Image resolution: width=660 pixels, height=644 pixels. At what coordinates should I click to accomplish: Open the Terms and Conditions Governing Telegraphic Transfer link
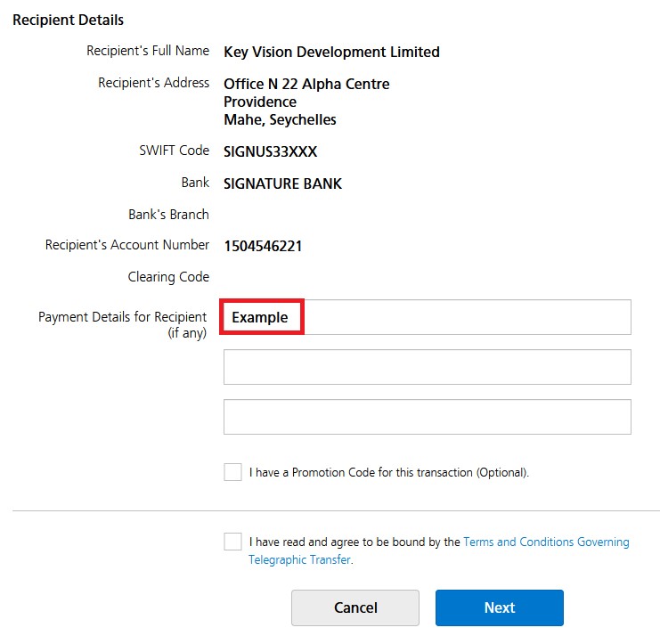point(545,542)
